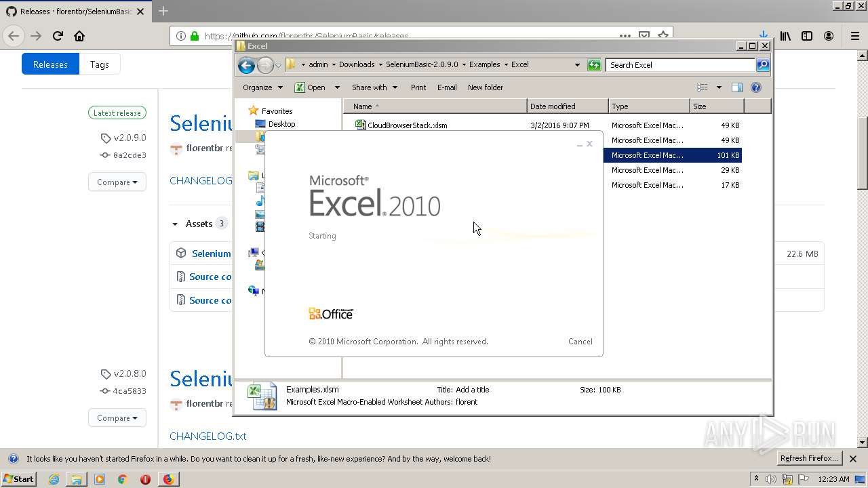Open Firefox Library menu
The image size is (868, 488).
click(x=785, y=36)
